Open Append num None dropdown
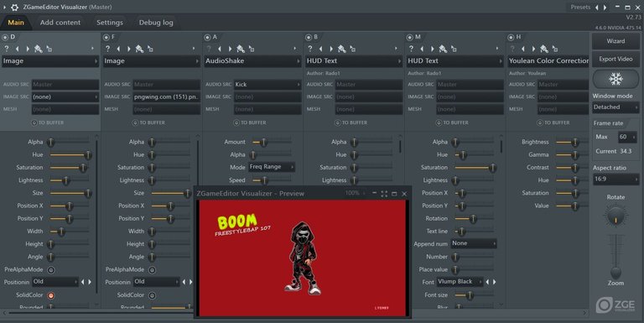Viewport: 644px width, 323px height. 474,243
